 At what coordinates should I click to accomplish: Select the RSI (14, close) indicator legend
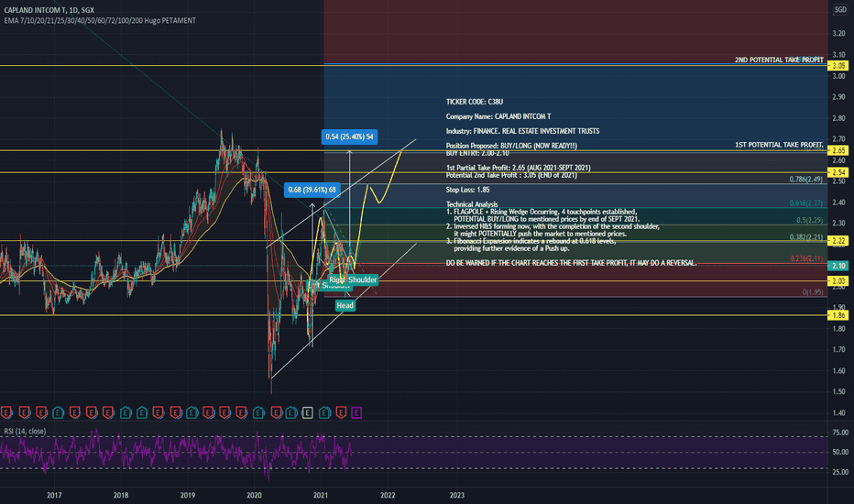[25, 431]
